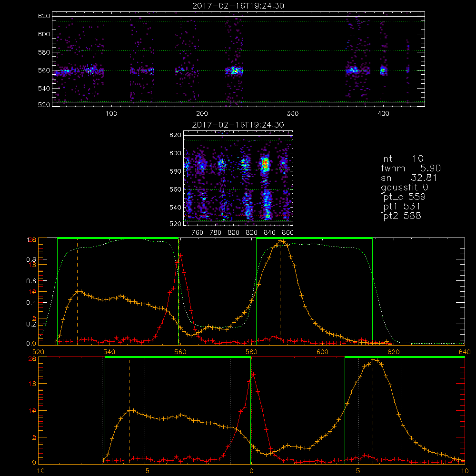Image resolution: width=476 pixels, height=476 pixels.
Task: Click y-axis label 600 on middle image
Action: click(x=175, y=153)
